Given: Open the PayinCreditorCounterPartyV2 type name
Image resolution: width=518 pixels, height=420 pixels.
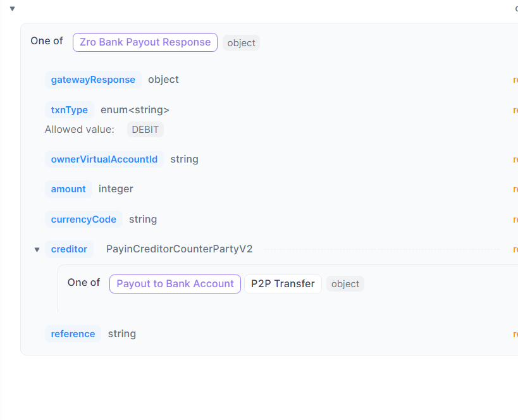Looking at the screenshot, I should (x=179, y=249).
